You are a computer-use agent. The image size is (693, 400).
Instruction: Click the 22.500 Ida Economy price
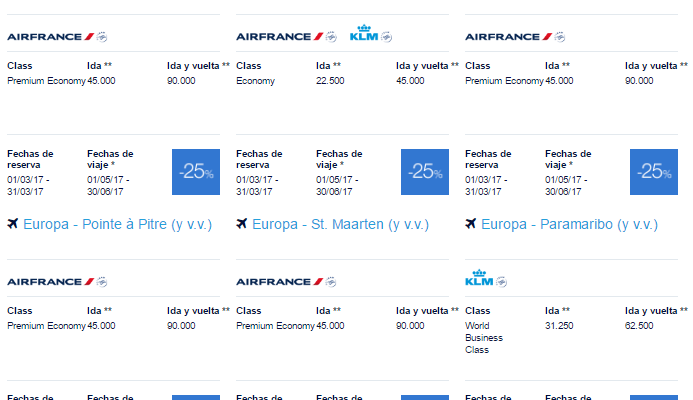click(330, 81)
